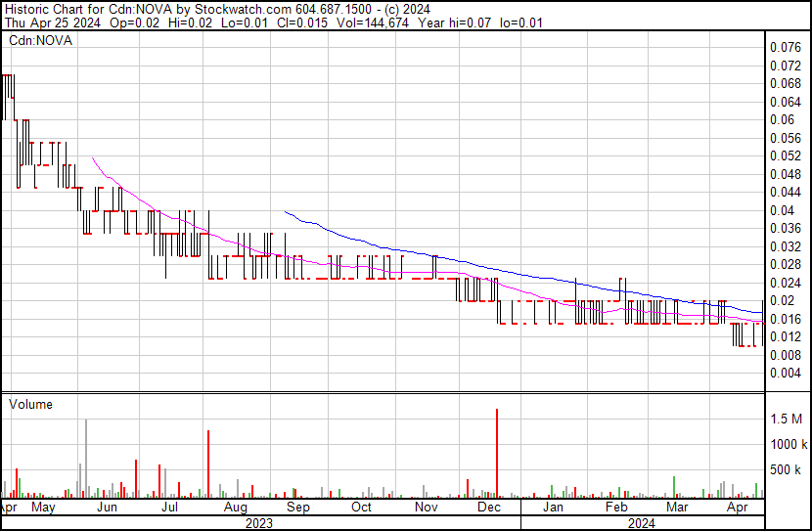Select the 2024 year label on time axis
The height and width of the screenshot is (531, 812).
click(x=642, y=523)
